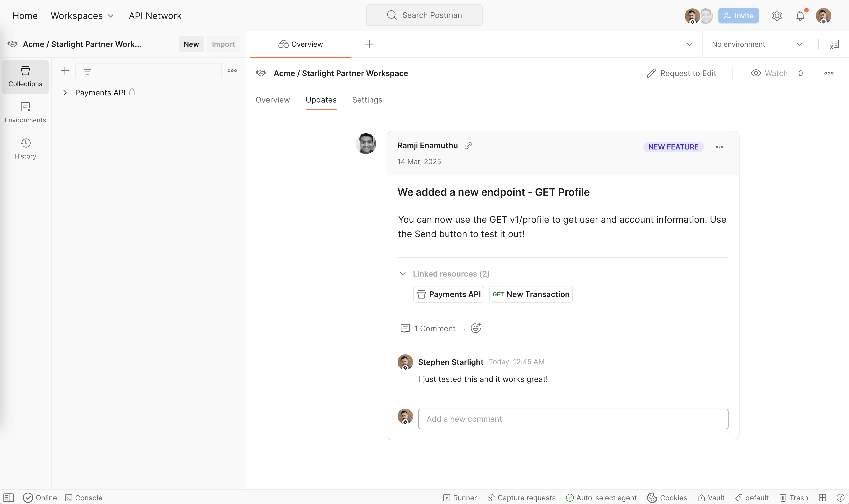The image size is (849, 504).
Task: Toggle the Online status indicator
Action: [x=40, y=498]
